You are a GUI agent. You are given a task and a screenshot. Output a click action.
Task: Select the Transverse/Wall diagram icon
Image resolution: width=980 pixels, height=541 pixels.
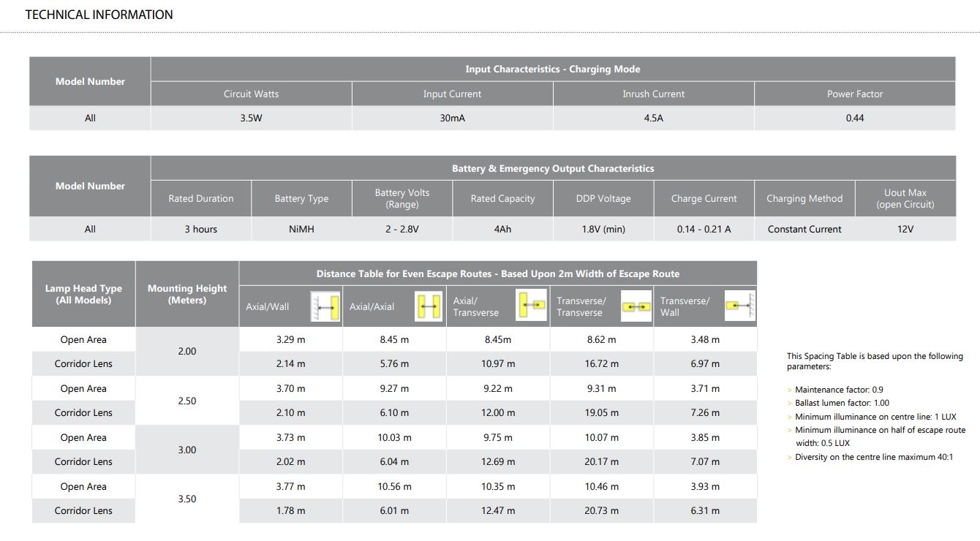[x=739, y=306]
